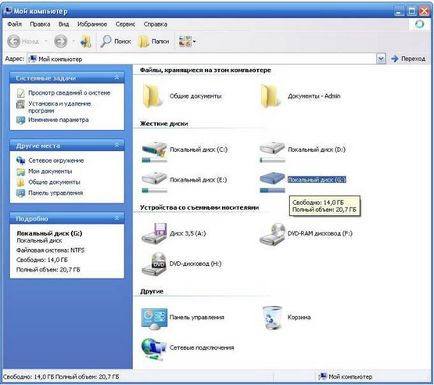The width and height of the screenshot is (434, 385).
Task: Open the Правка menu
Action: point(40,24)
